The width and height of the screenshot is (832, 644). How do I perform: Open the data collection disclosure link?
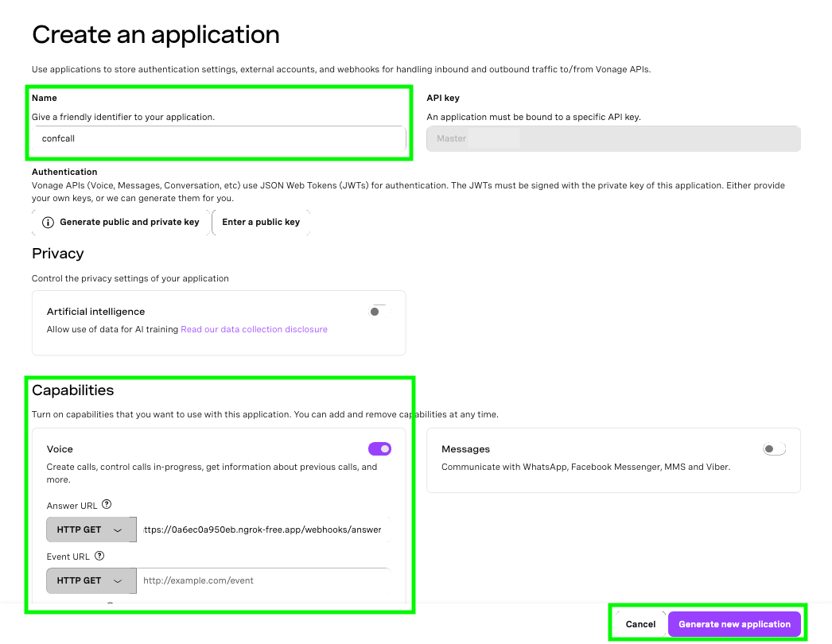[x=254, y=328]
